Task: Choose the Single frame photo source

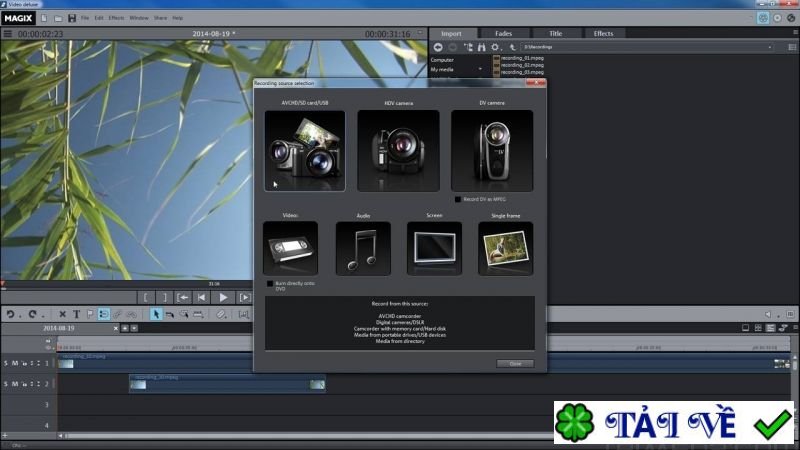Action: 505,248
